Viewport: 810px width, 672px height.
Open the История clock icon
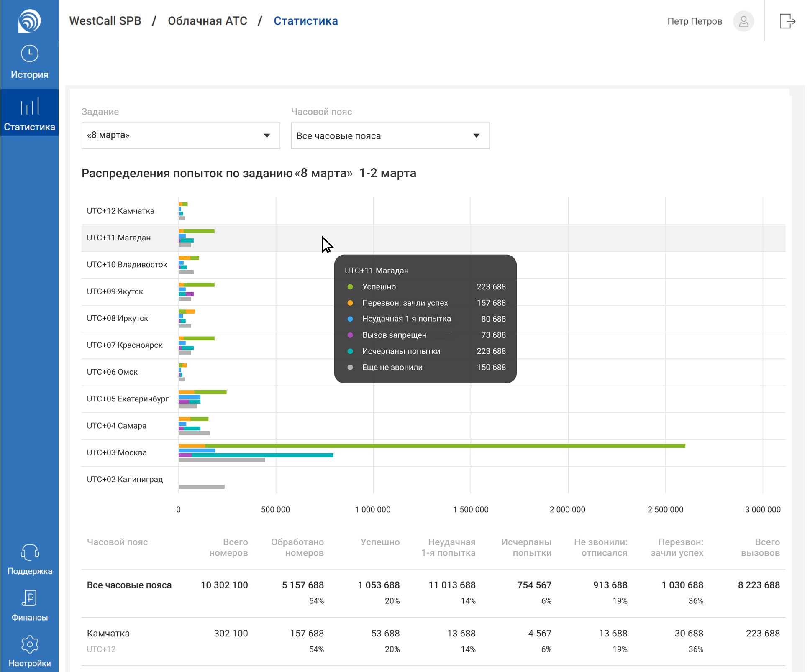[x=29, y=54]
